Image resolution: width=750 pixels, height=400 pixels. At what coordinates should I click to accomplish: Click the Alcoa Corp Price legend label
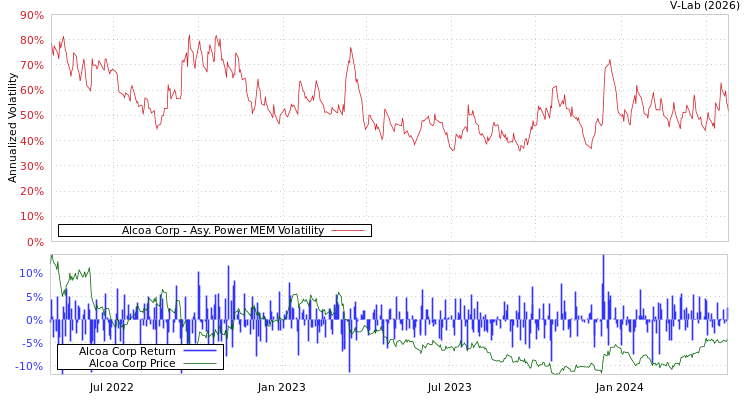pyautogui.click(x=132, y=363)
